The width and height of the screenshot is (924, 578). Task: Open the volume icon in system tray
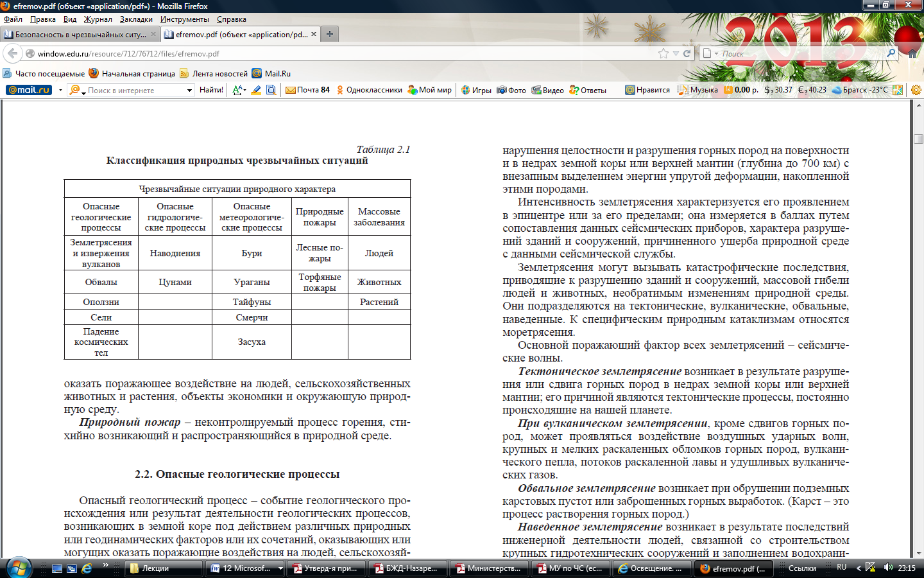(x=888, y=567)
